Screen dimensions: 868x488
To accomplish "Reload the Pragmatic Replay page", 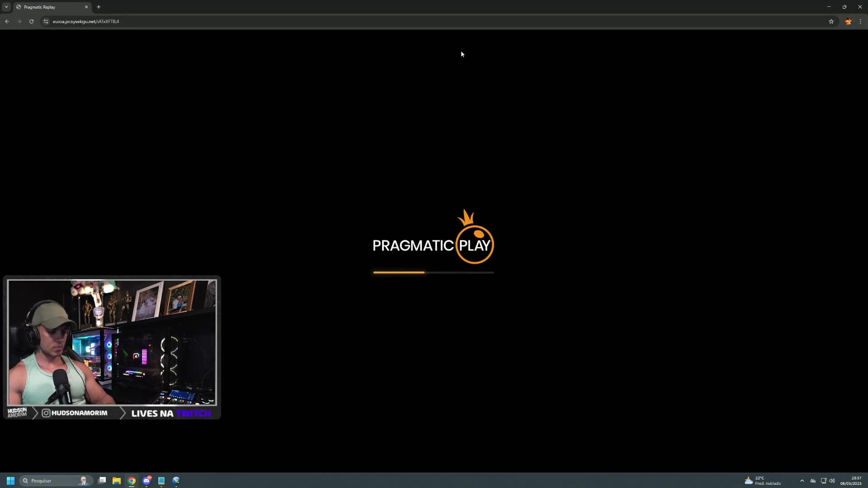I will (x=31, y=21).
